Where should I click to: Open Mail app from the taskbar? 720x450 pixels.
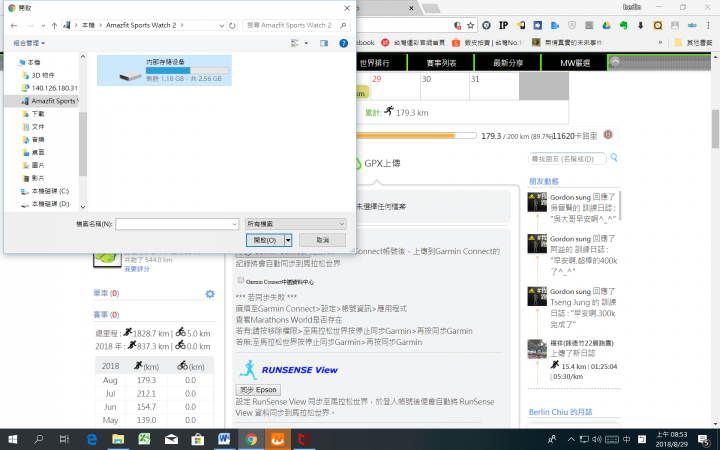pos(171,439)
